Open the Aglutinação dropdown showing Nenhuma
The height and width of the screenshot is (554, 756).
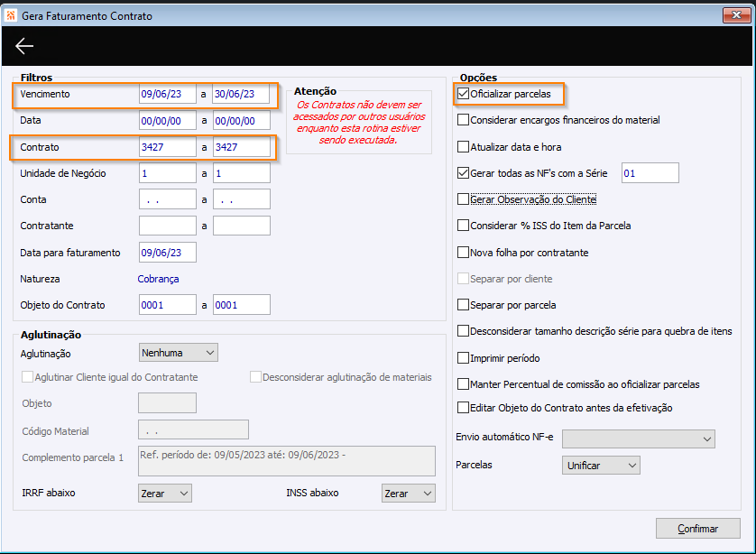[x=178, y=353]
